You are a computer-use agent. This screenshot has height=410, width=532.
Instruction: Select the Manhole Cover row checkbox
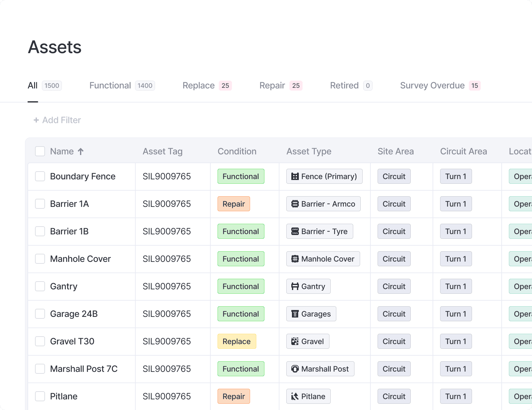(40, 259)
